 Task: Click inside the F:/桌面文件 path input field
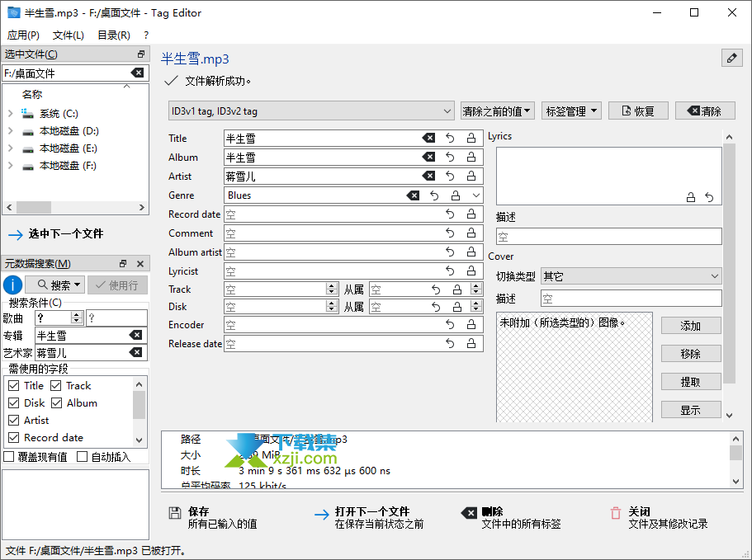tap(66, 73)
